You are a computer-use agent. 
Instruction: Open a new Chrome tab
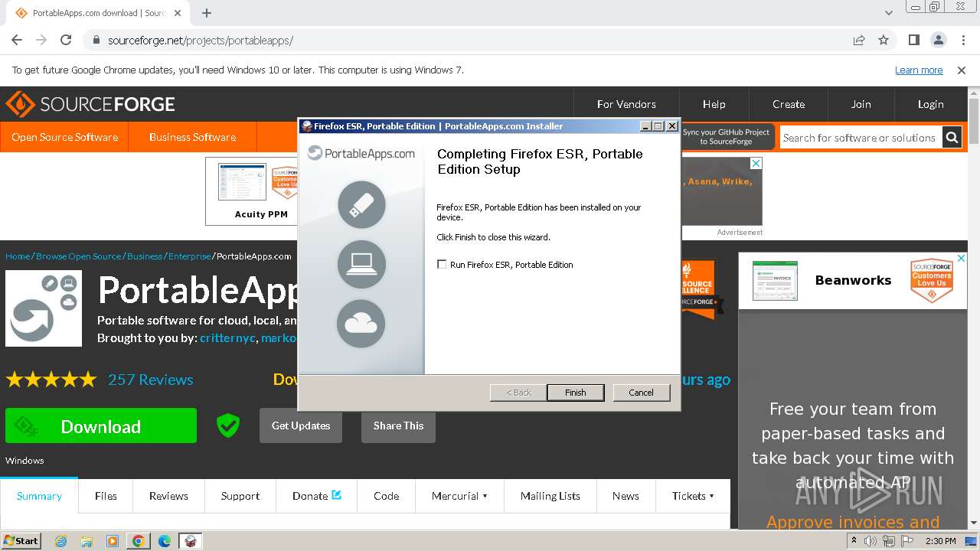point(207,13)
